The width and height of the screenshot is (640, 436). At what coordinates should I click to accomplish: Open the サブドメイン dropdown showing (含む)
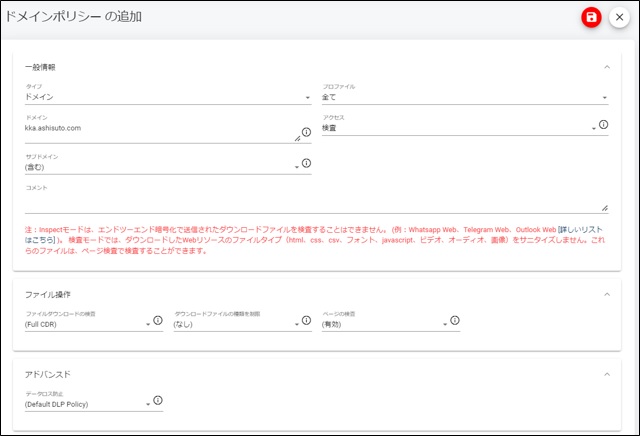pyautogui.click(x=160, y=167)
